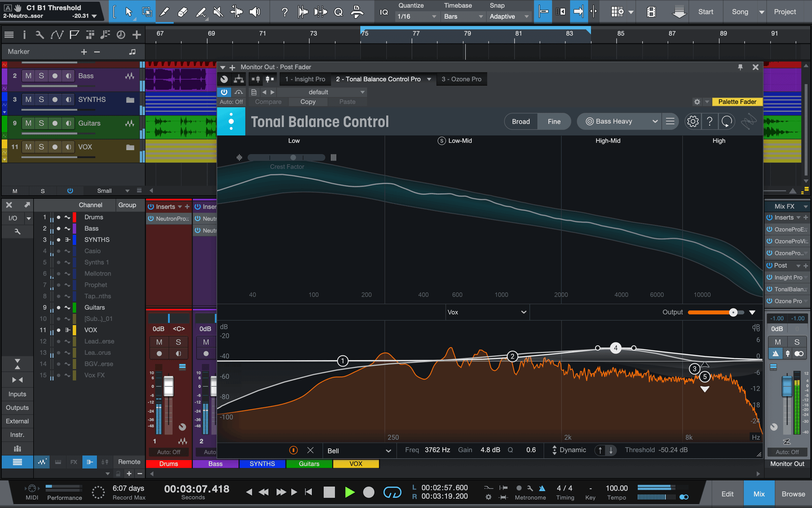
Task: Open the Snap Adaptive dropdown
Action: pos(509,16)
